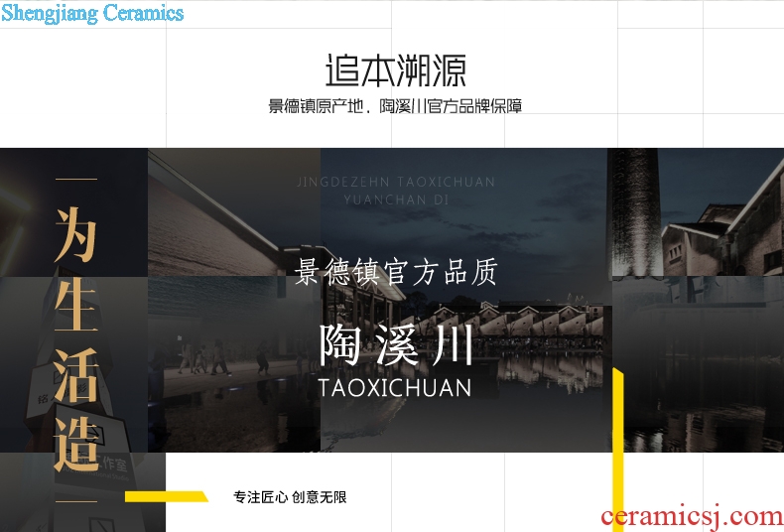784x532 pixels.
Task: Click the brick building at top right
Action: point(723,212)
